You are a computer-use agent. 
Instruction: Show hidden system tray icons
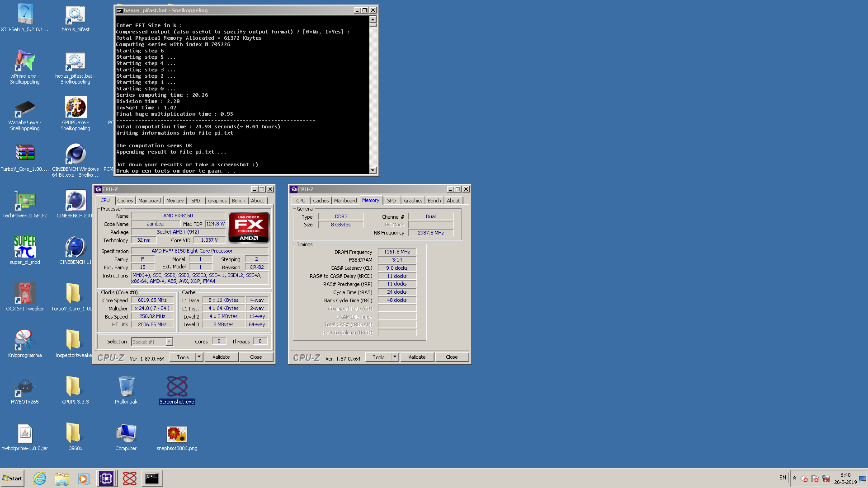tap(794, 478)
